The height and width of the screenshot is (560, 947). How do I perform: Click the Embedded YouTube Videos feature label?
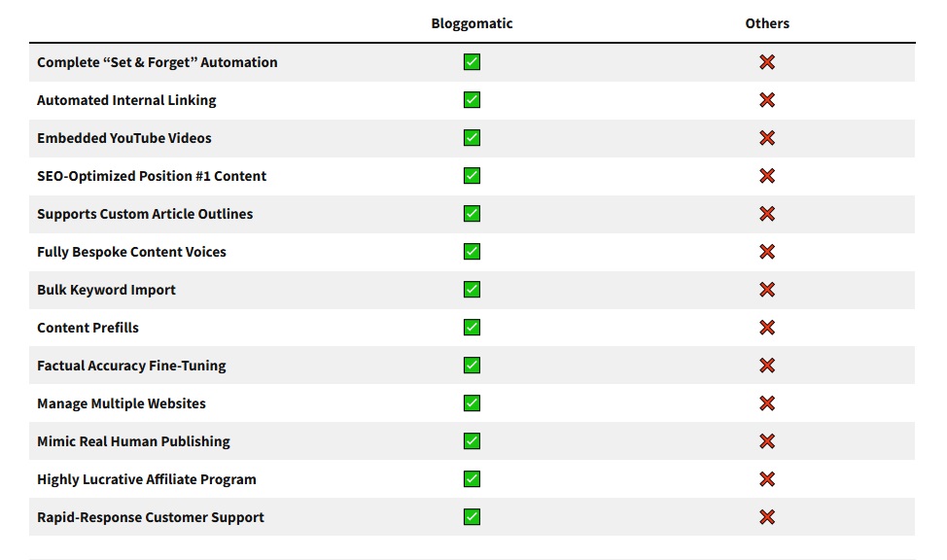(123, 138)
